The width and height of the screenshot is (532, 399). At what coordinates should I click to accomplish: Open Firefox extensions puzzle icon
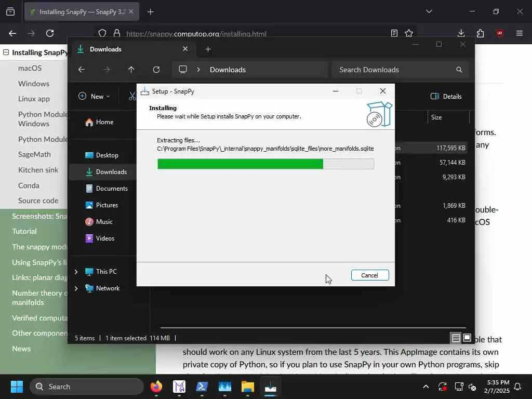[480, 33]
